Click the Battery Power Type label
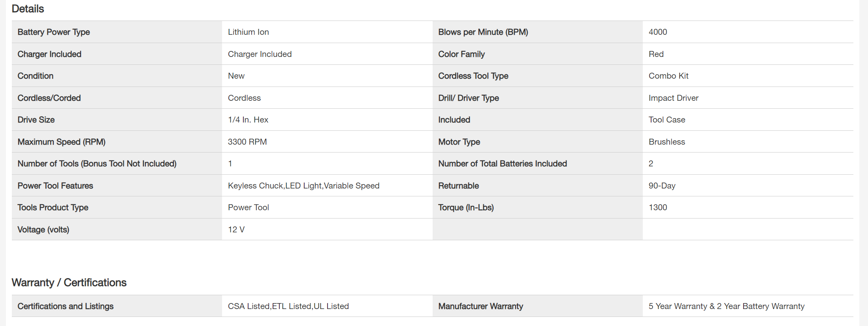This screenshot has height=326, width=868. point(54,32)
